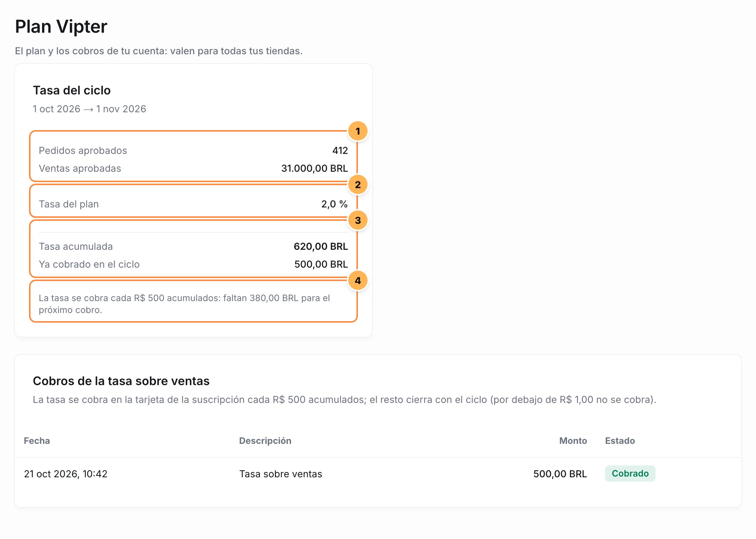Screen dimensions: 756x539
Task: Click the Descripción column header
Action: click(x=265, y=441)
